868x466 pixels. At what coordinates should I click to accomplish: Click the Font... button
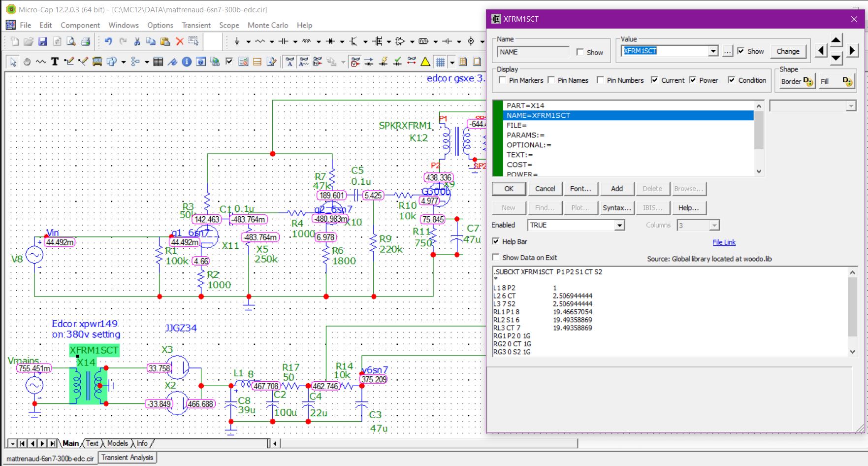click(580, 189)
